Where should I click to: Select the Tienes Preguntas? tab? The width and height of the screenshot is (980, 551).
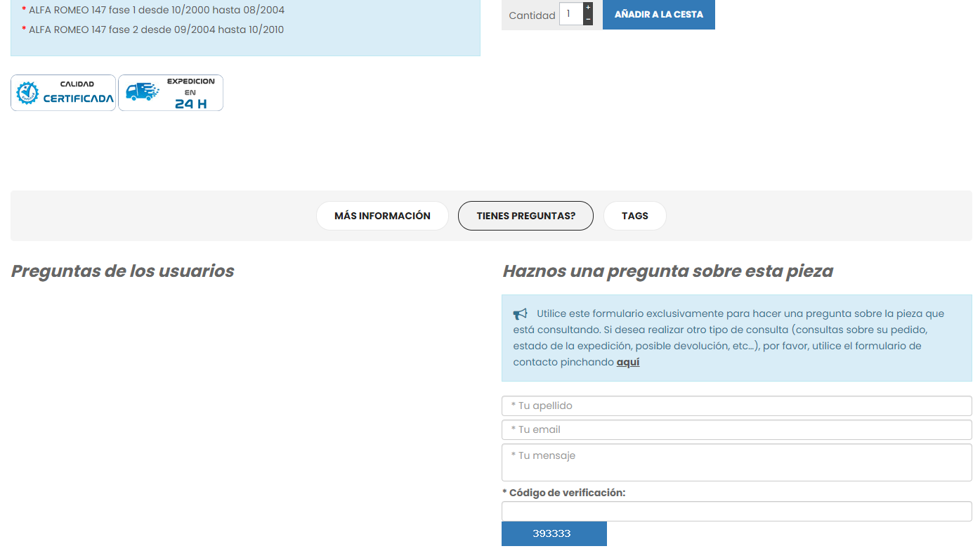(525, 216)
